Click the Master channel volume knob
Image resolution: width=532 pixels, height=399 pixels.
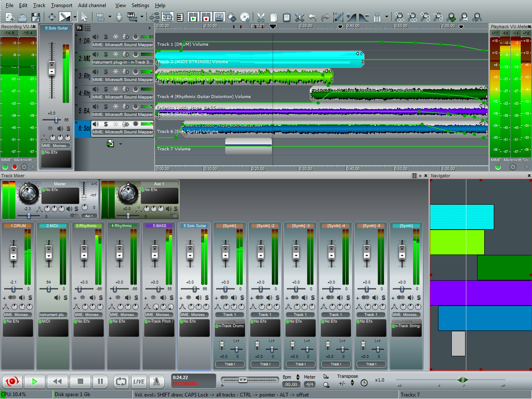tap(28, 193)
